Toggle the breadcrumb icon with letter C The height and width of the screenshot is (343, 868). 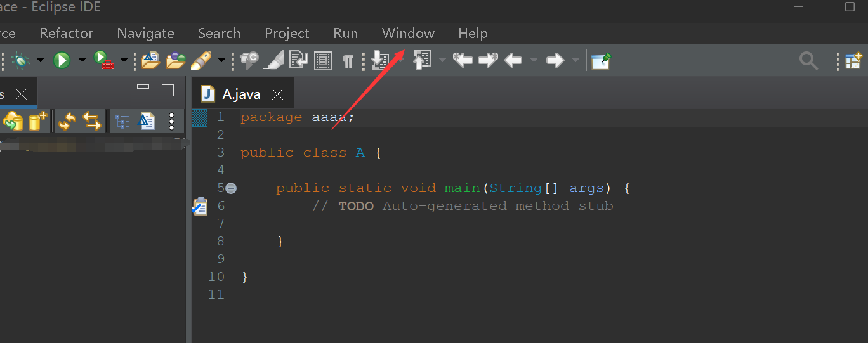249,60
